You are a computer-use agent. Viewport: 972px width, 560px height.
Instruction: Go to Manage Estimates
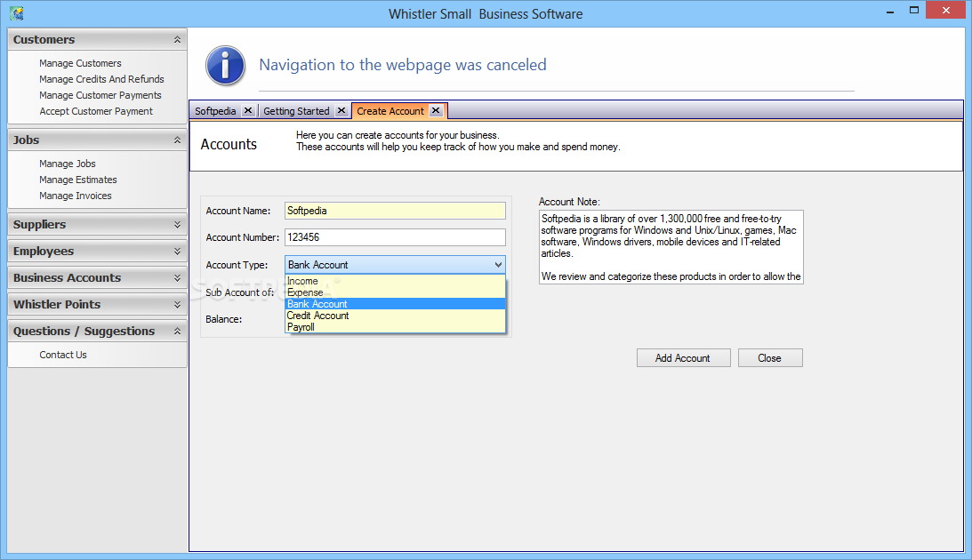(78, 180)
